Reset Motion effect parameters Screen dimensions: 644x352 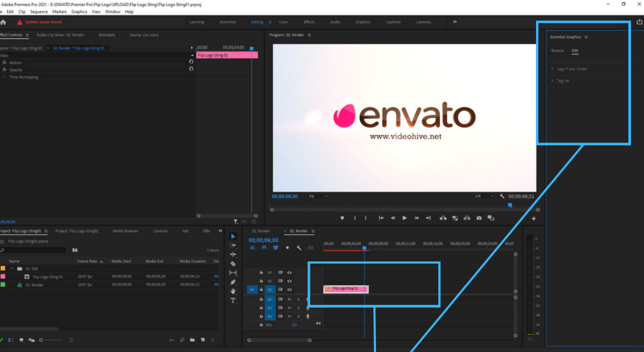pyautogui.click(x=191, y=62)
